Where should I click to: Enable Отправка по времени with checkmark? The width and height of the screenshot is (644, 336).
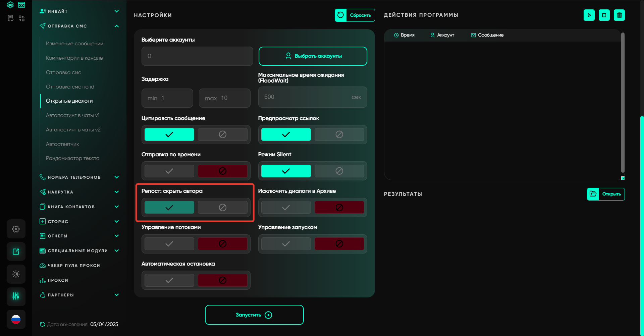pyautogui.click(x=169, y=171)
